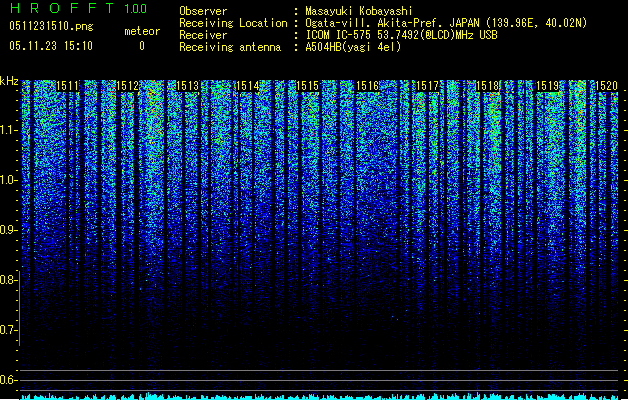Click the 1516 time marker
Screen dimensions: 629x400
pos(367,86)
